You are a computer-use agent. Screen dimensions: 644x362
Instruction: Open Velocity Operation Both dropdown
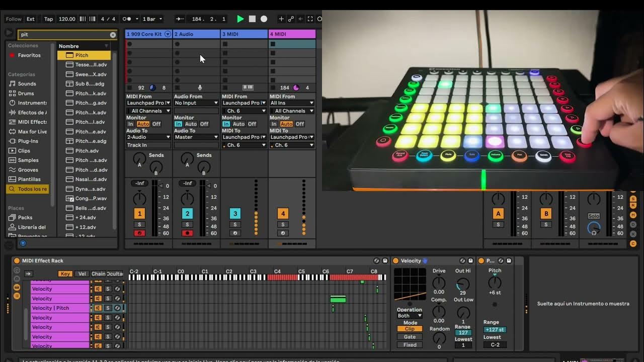click(410, 316)
